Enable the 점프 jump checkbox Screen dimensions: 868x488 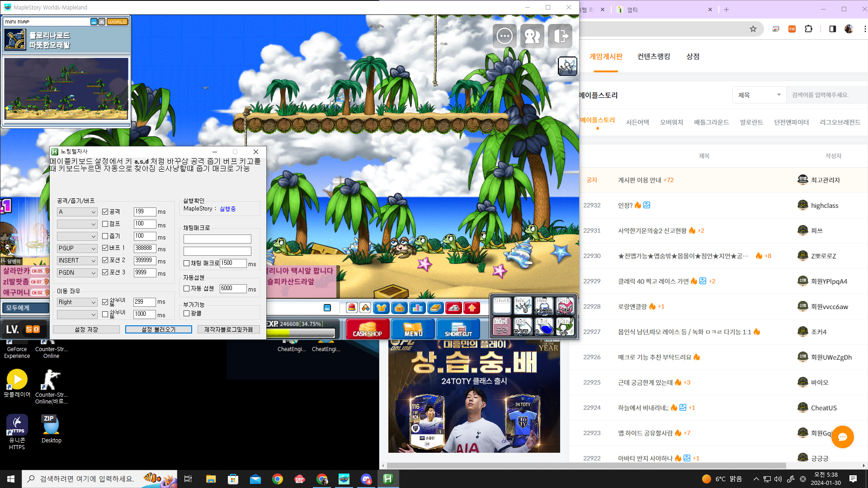105,224
